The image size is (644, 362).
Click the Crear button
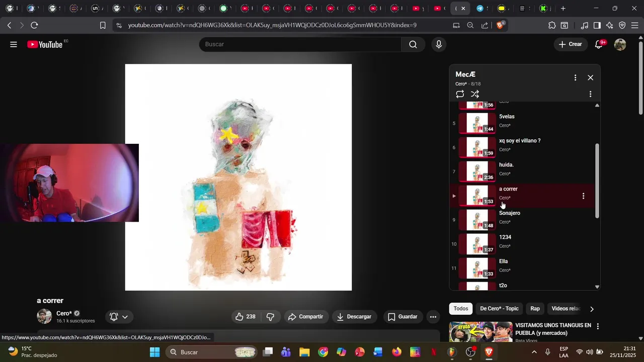pyautogui.click(x=570, y=44)
